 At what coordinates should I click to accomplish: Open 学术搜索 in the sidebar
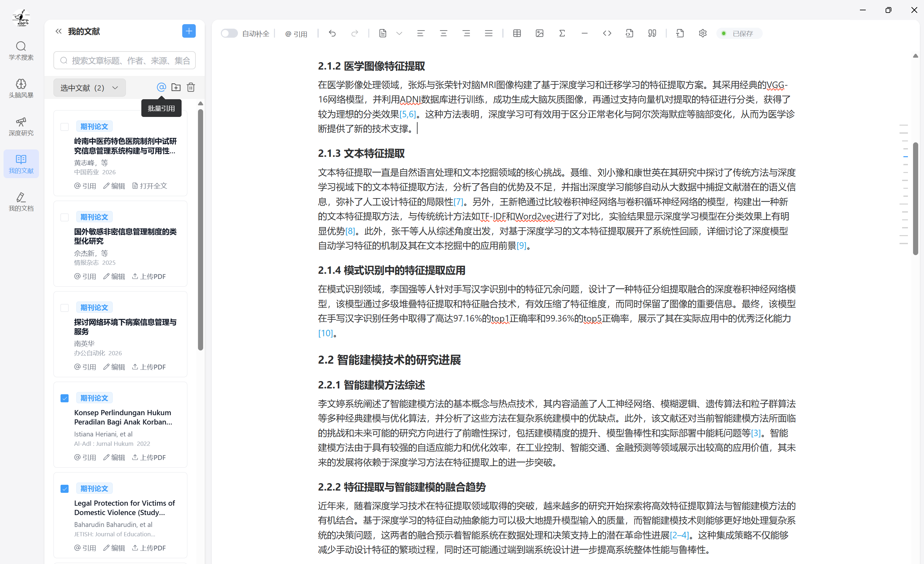click(x=21, y=51)
